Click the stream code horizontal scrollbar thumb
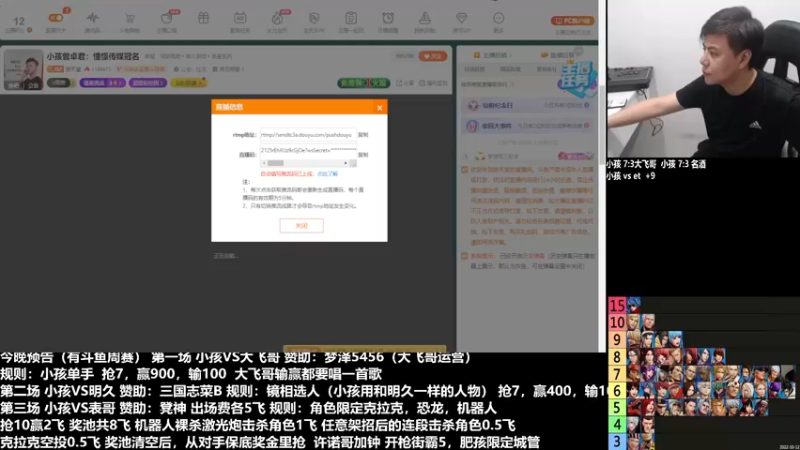 click(276, 163)
